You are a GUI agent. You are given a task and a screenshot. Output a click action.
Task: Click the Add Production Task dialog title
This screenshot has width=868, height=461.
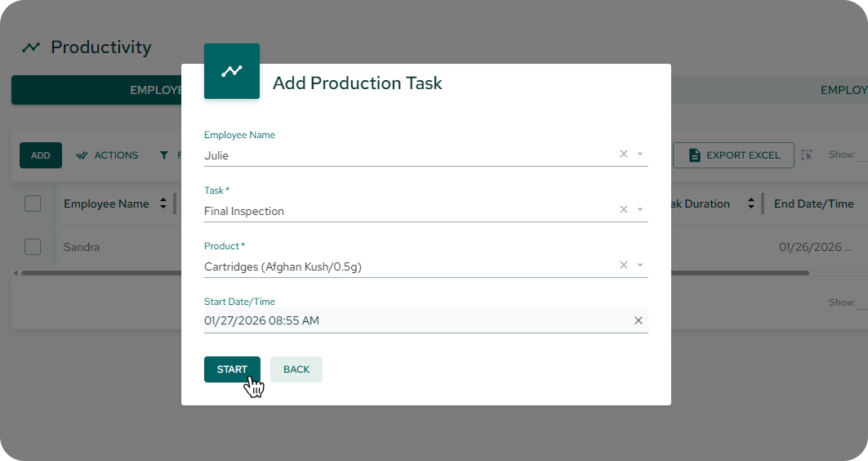click(x=358, y=83)
